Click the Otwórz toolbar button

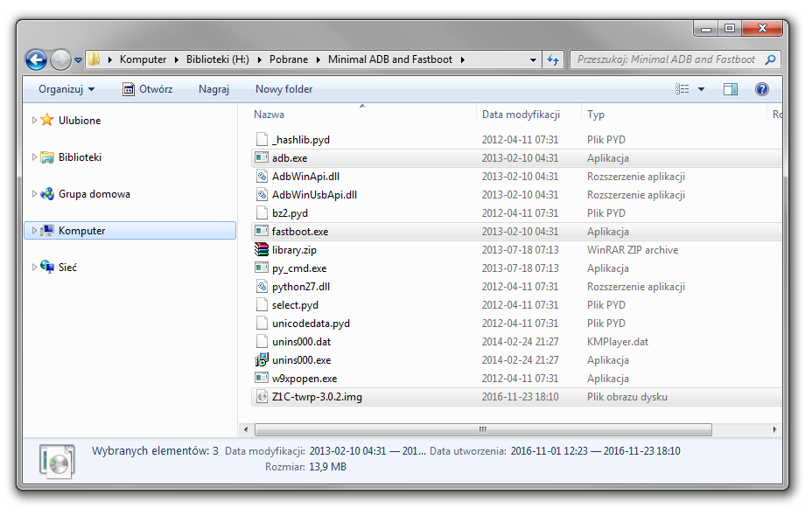(x=148, y=89)
